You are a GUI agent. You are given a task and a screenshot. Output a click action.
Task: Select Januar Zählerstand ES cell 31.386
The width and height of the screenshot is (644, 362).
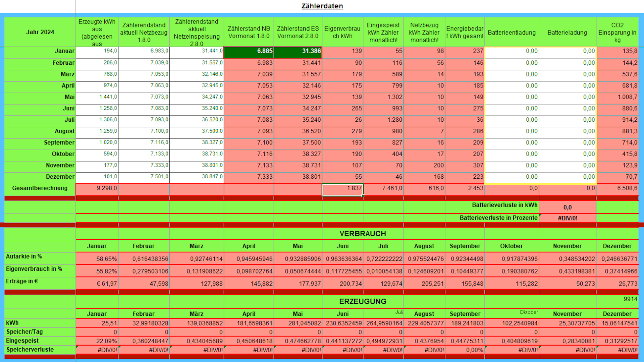click(298, 51)
